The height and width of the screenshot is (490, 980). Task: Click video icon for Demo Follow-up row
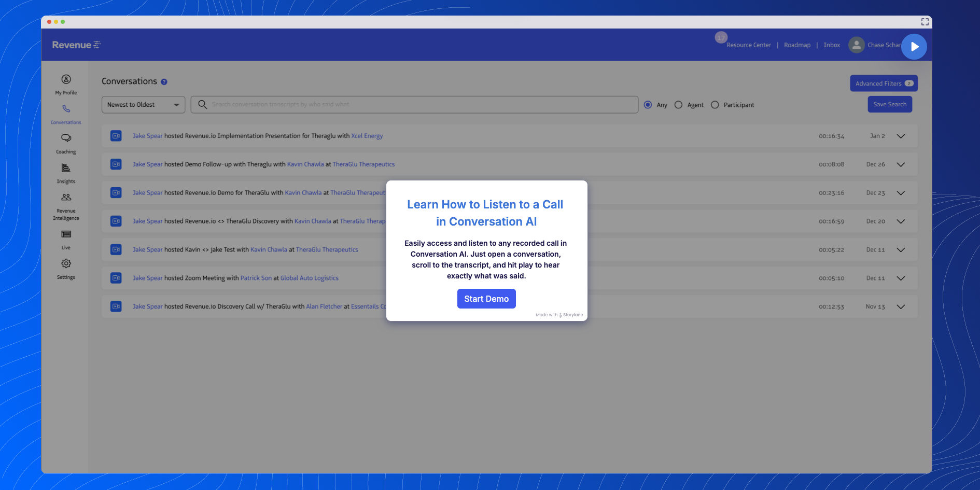click(116, 164)
